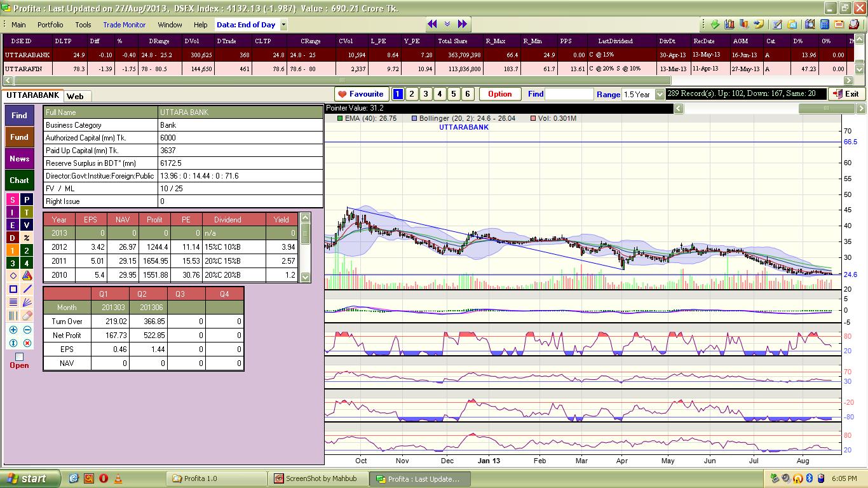Viewport: 868px width, 488px height.
Task: Click the brown Fund sidebar button
Action: [x=19, y=137]
